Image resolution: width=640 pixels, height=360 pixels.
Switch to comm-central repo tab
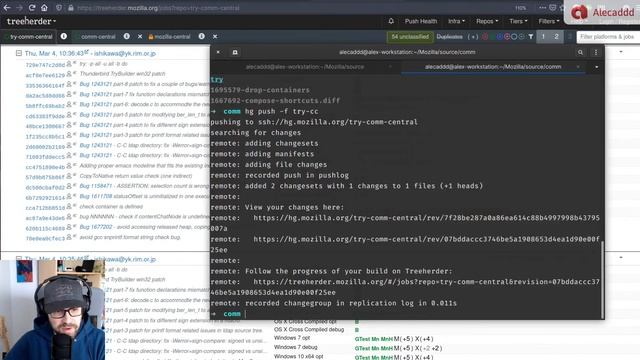98,37
